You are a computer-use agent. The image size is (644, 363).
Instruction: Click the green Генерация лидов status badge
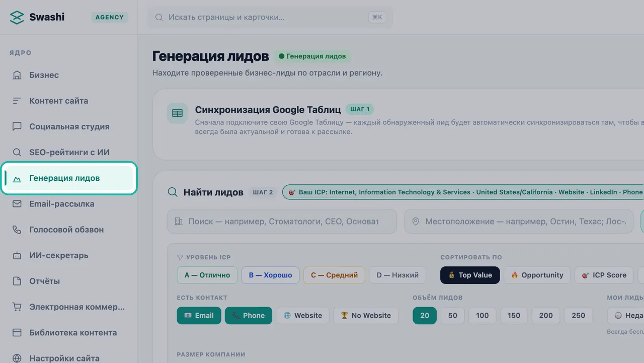tap(312, 56)
